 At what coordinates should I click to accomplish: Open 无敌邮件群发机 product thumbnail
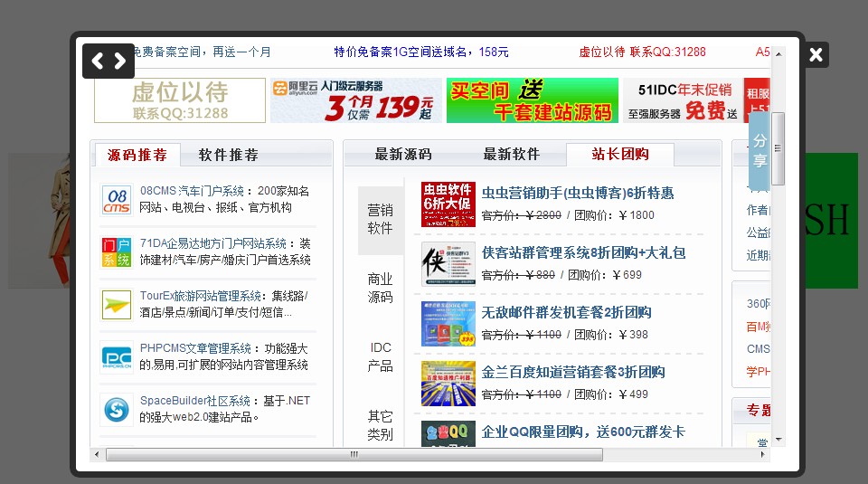[x=448, y=324]
